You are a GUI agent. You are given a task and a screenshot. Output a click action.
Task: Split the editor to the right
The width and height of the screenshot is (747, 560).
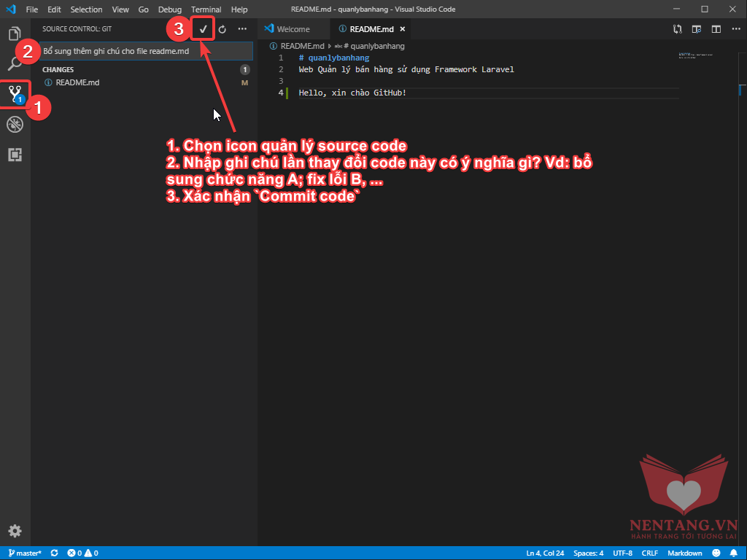(716, 29)
